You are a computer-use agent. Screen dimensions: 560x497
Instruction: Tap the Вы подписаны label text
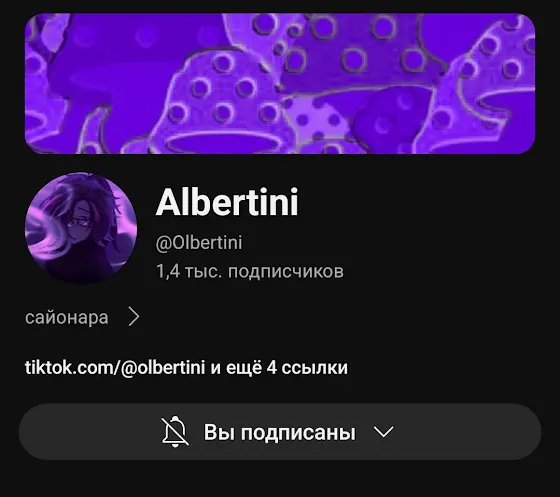tap(280, 432)
